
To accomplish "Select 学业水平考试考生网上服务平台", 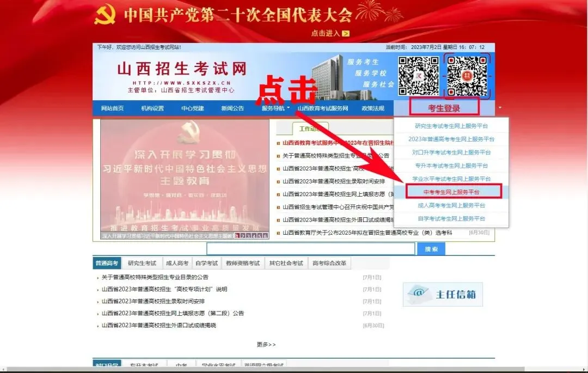I will pos(451,179).
